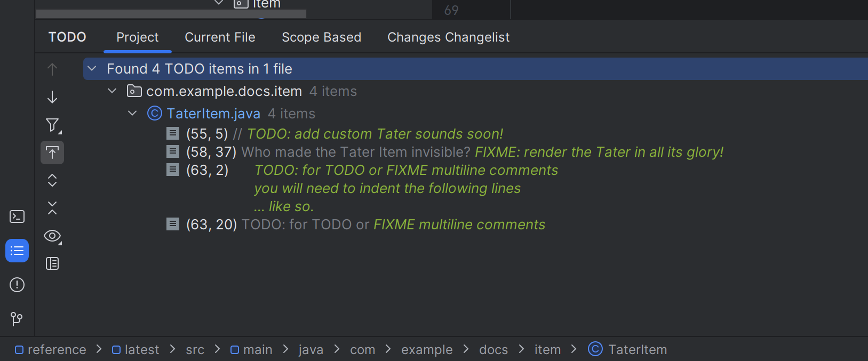Collapse the com.example.docs.item package node
The height and width of the screenshot is (361, 868).
(112, 91)
